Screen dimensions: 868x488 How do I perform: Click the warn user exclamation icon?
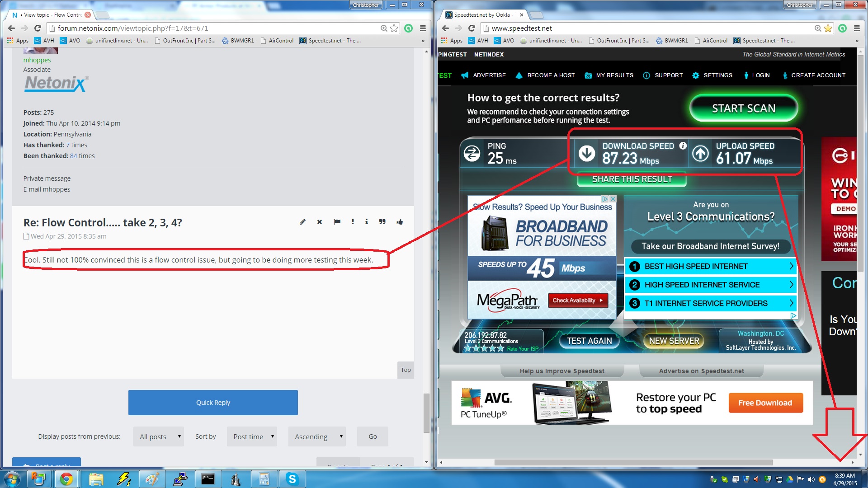point(353,222)
